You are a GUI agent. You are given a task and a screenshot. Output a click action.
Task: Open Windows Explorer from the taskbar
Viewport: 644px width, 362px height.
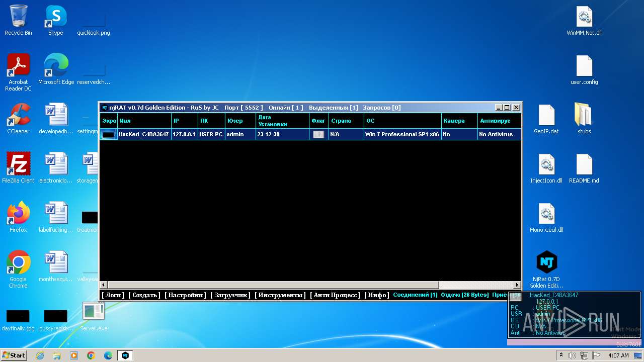point(57,355)
